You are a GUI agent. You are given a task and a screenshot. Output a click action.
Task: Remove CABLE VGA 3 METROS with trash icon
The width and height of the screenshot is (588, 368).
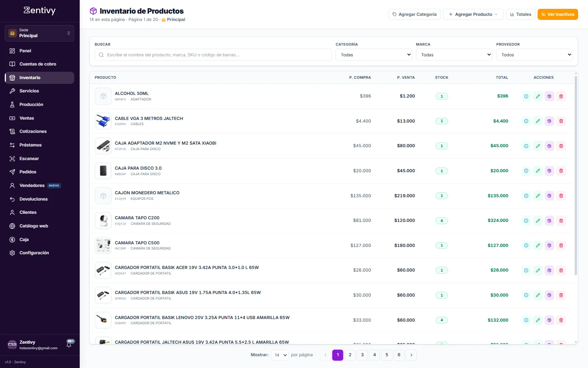(x=561, y=121)
